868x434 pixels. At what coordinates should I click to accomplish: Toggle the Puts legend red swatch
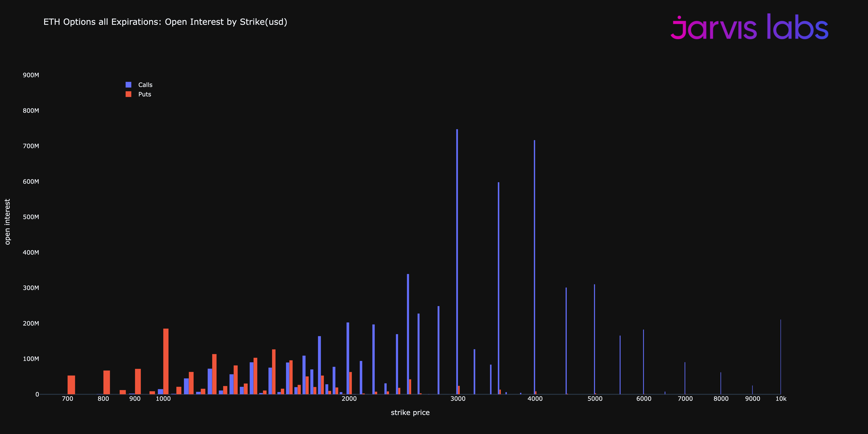click(128, 94)
